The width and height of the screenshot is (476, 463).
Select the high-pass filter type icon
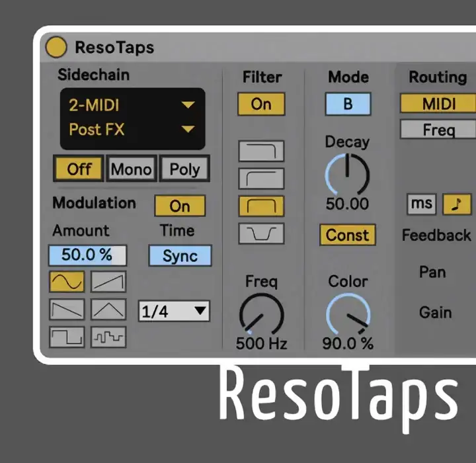[x=261, y=179]
